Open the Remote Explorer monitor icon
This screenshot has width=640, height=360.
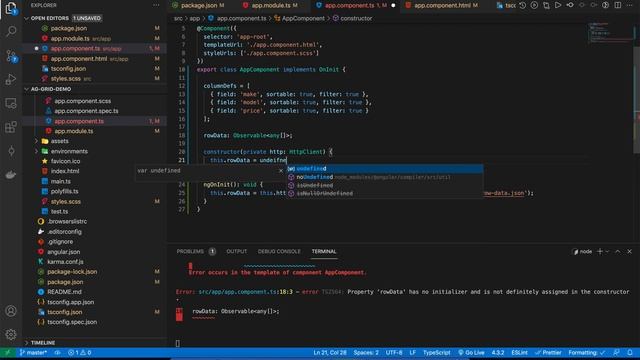11,103
